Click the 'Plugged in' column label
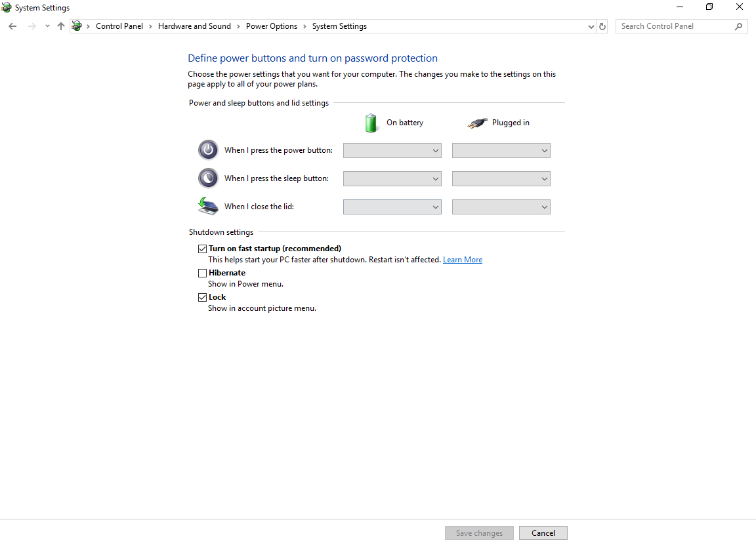This screenshot has width=756, height=547. pos(511,123)
